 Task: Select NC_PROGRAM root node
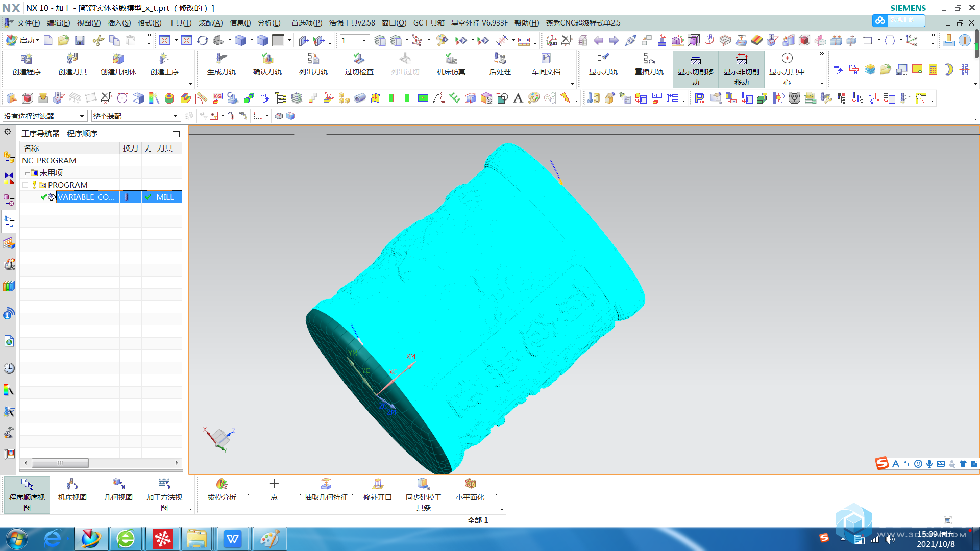point(49,160)
